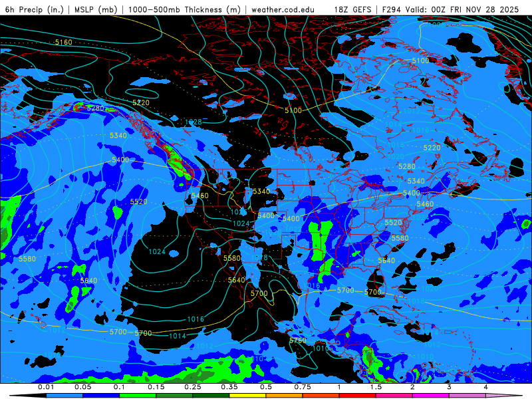
Task: Click the legend value 3
Action: tap(450, 387)
